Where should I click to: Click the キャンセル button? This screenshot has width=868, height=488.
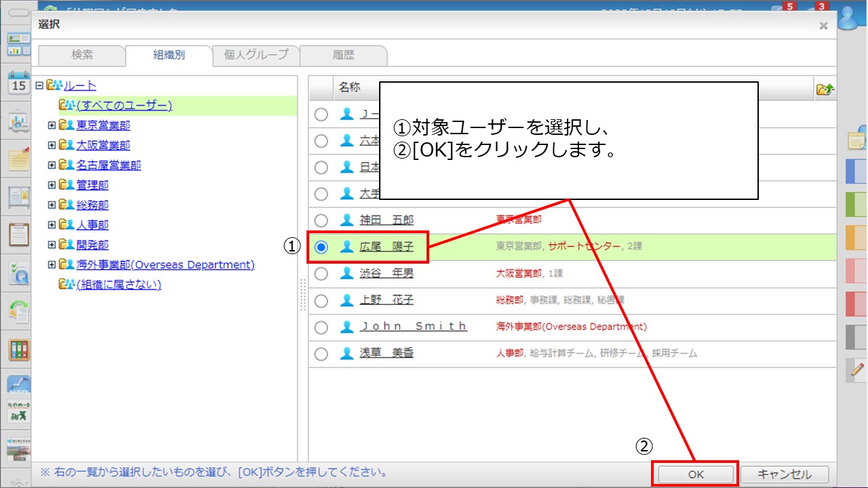[x=784, y=474]
